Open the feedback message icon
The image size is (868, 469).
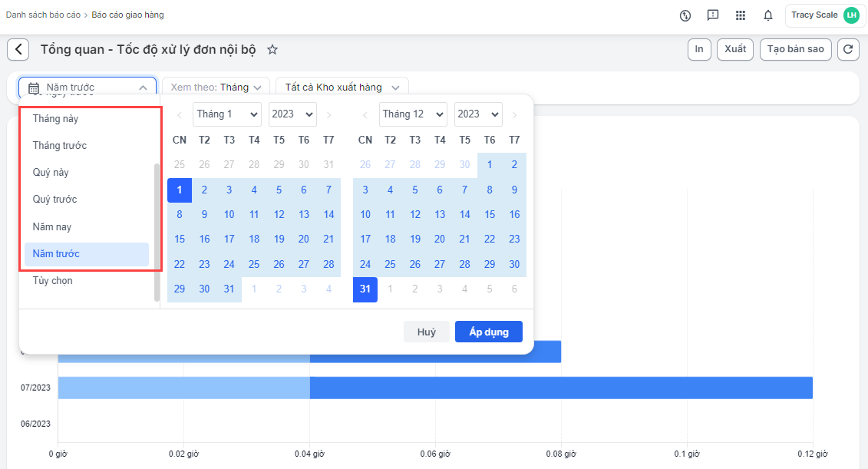tap(713, 15)
